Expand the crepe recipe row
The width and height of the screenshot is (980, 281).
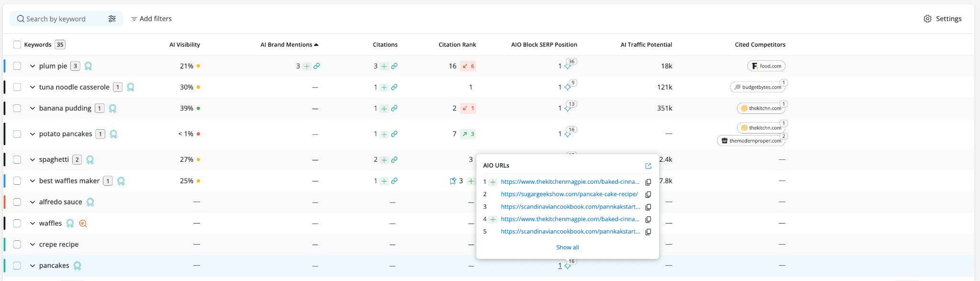(x=33, y=245)
